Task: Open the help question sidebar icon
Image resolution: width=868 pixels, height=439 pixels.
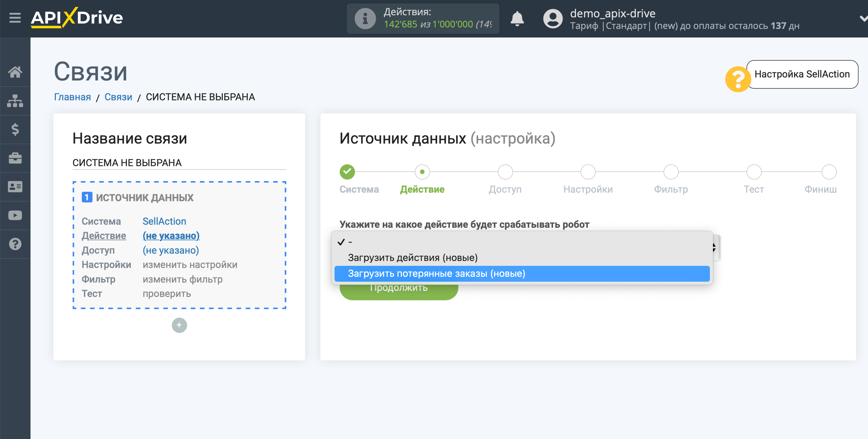Action: [x=15, y=244]
